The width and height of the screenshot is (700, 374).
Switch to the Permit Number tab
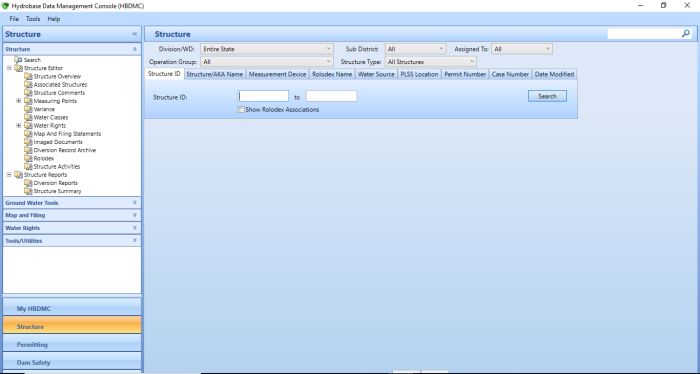pyautogui.click(x=465, y=75)
